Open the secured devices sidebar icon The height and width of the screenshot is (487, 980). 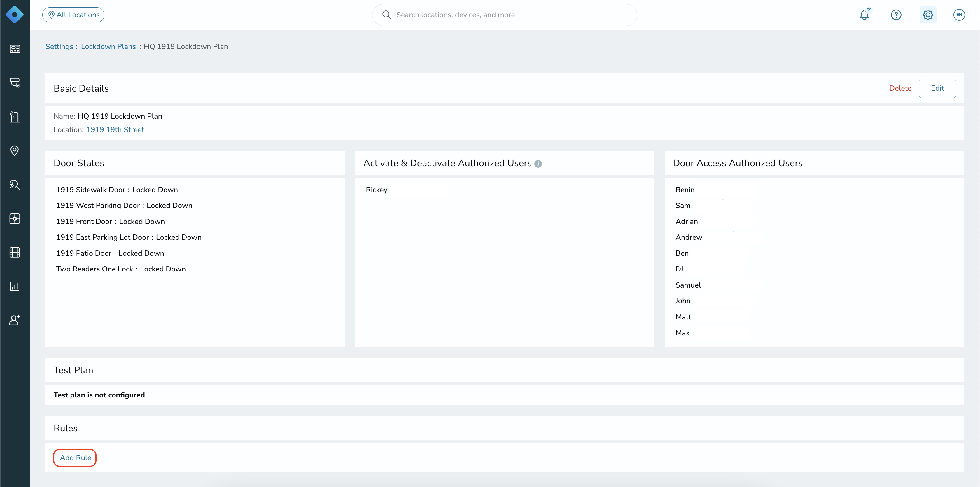point(15,83)
